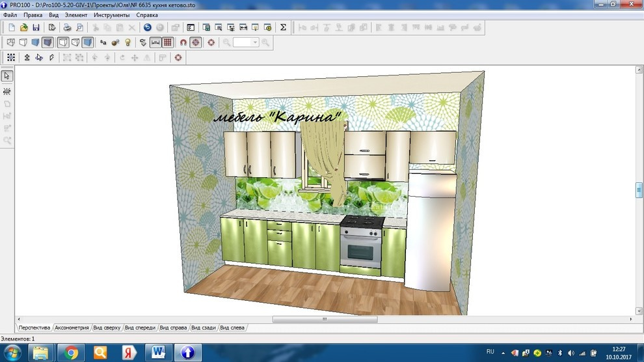Click the light bulb lighting icon
Screen dimensions: 644x362
click(127, 42)
